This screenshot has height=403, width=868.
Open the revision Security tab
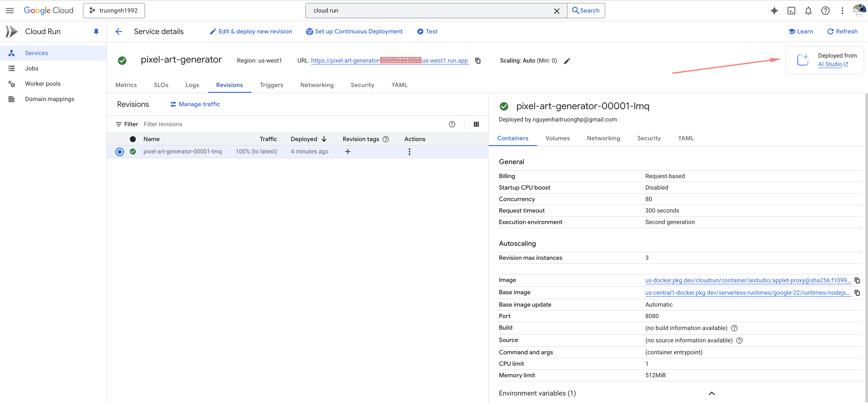point(649,138)
